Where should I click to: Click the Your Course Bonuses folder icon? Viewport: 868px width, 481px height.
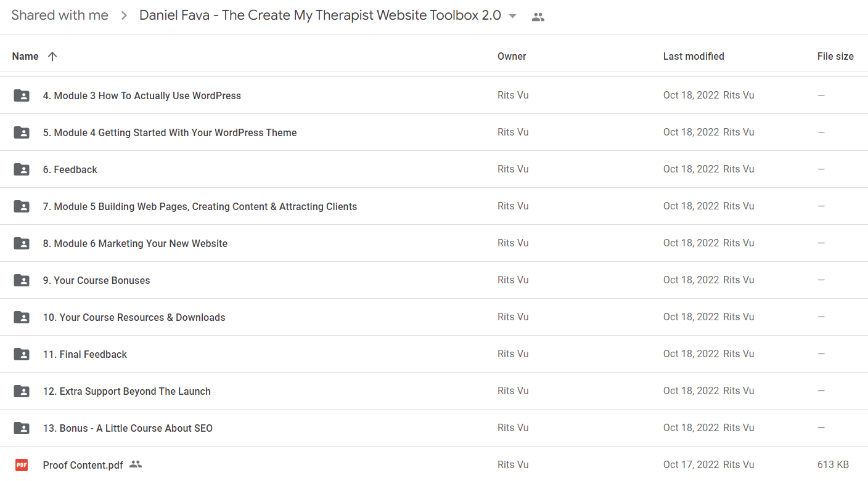pyautogui.click(x=22, y=280)
